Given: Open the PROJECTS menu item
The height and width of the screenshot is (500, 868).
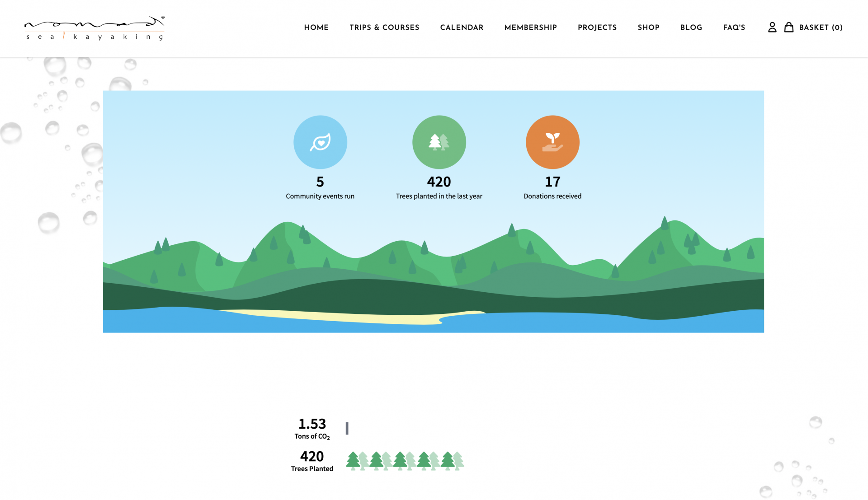Looking at the screenshot, I should [597, 28].
